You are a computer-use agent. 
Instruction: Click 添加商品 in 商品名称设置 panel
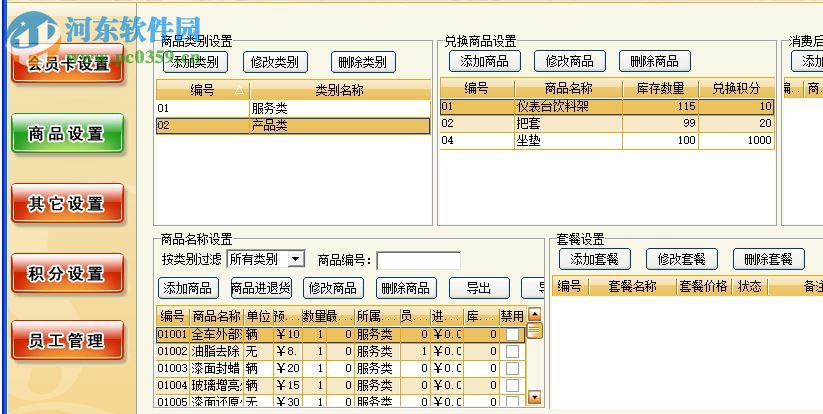(187, 288)
